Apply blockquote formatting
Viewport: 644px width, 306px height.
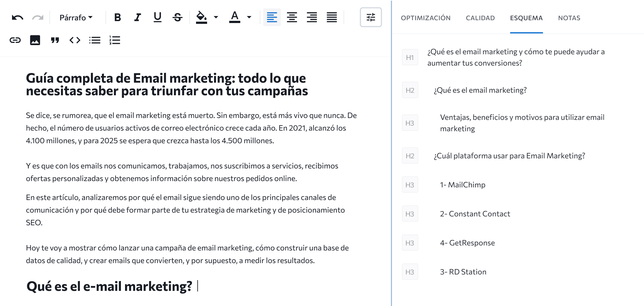click(55, 40)
